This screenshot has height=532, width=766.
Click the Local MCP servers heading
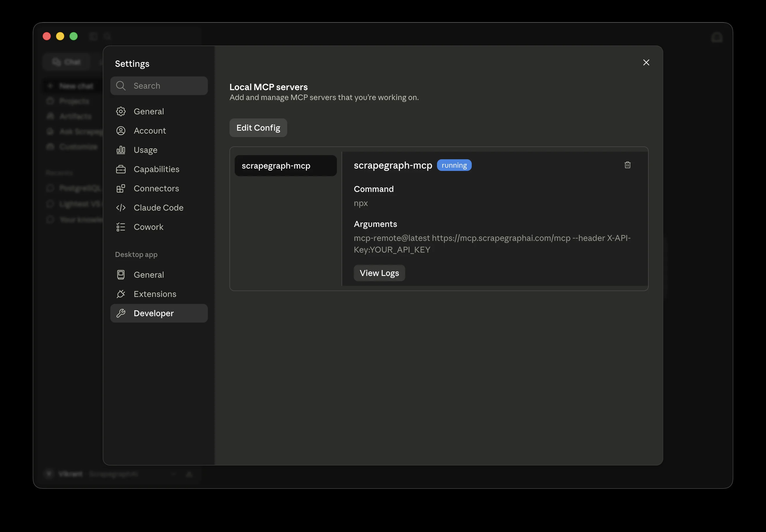point(269,87)
